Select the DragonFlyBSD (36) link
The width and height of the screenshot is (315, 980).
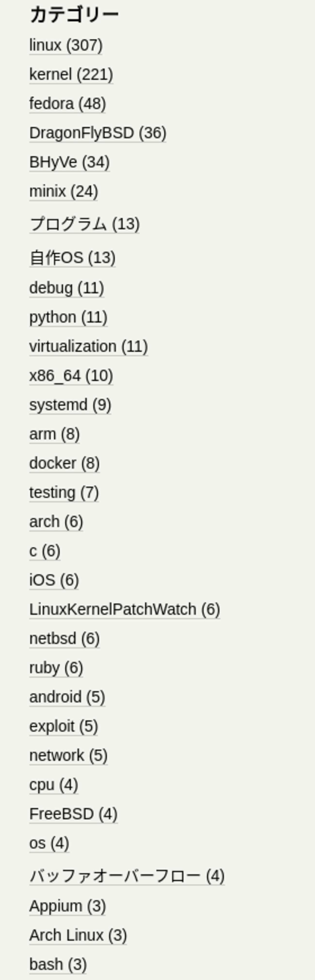pyautogui.click(x=97, y=133)
